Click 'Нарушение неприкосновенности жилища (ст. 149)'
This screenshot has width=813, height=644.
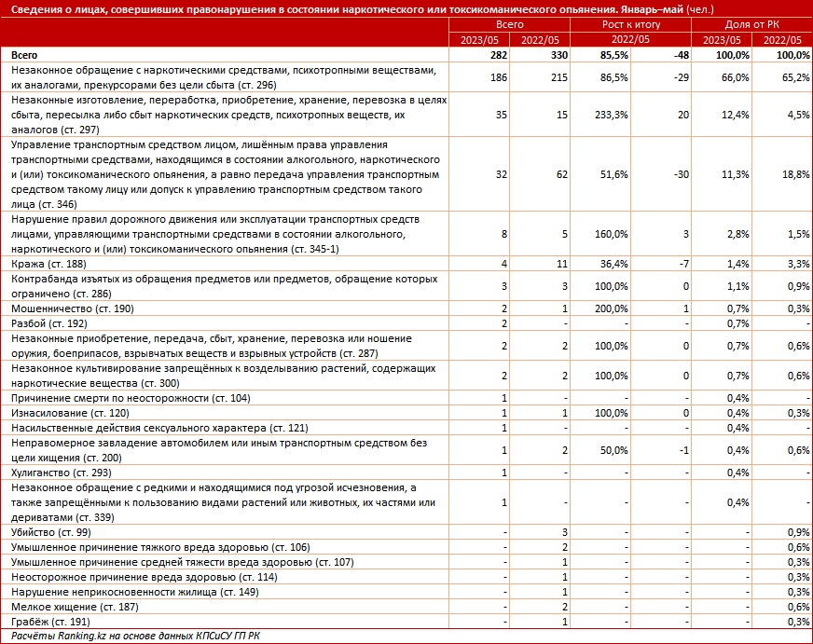coord(135,592)
